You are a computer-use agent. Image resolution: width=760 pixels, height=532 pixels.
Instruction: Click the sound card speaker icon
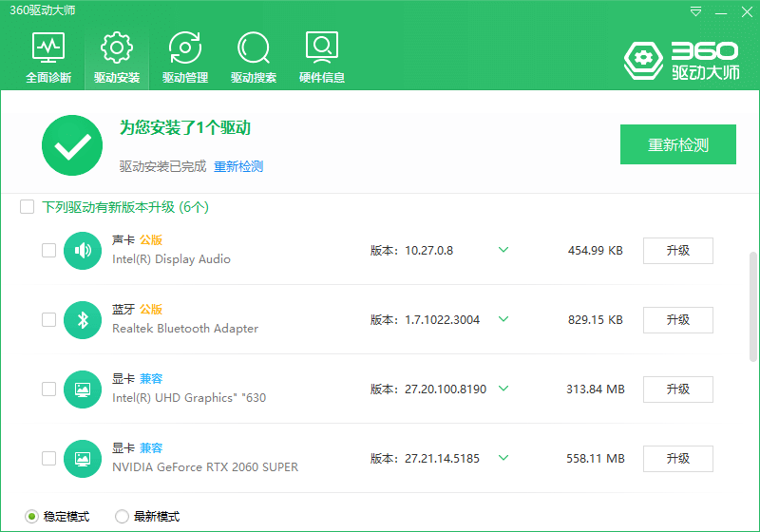(83, 251)
